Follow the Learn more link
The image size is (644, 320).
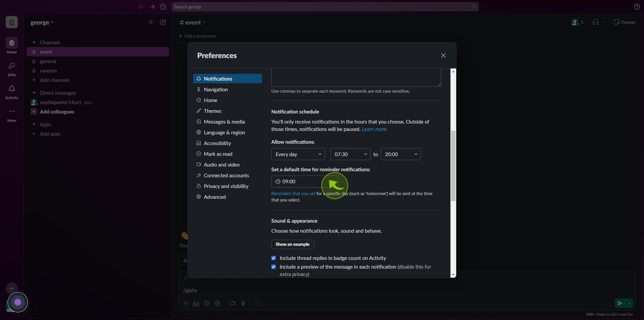pyautogui.click(x=374, y=129)
